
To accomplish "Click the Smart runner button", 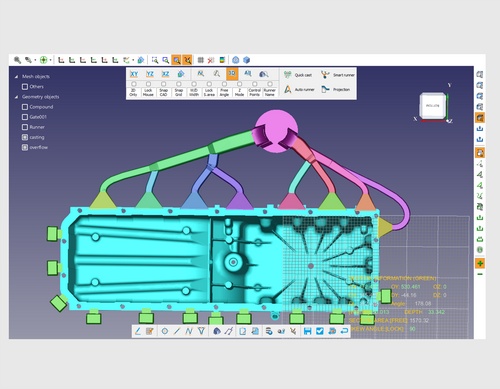I will tap(338, 75).
